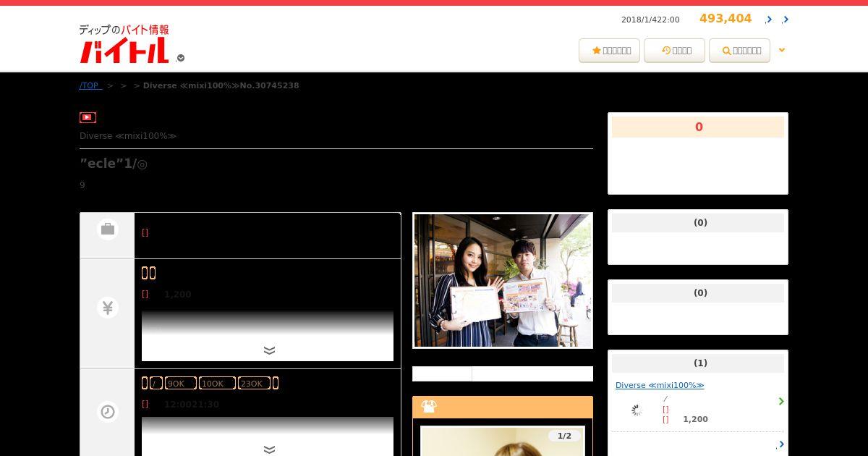Click the red video play icon
The height and width of the screenshot is (456, 868).
click(x=88, y=117)
